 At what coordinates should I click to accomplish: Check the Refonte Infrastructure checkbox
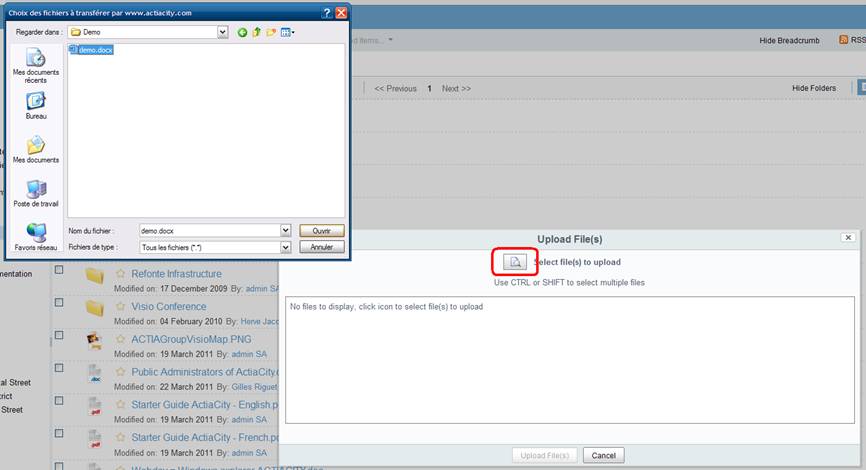click(x=59, y=271)
